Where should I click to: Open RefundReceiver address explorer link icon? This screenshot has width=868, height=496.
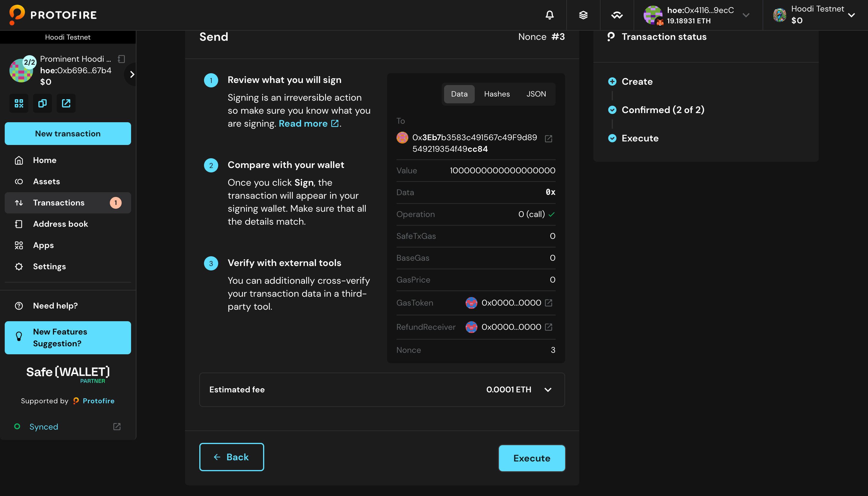[549, 327]
